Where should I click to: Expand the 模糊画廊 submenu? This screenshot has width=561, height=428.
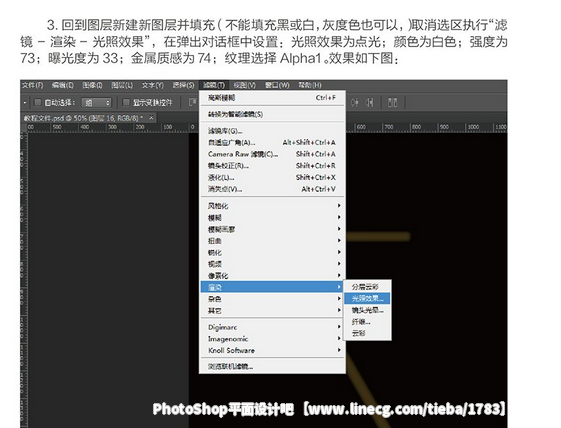(x=272, y=229)
